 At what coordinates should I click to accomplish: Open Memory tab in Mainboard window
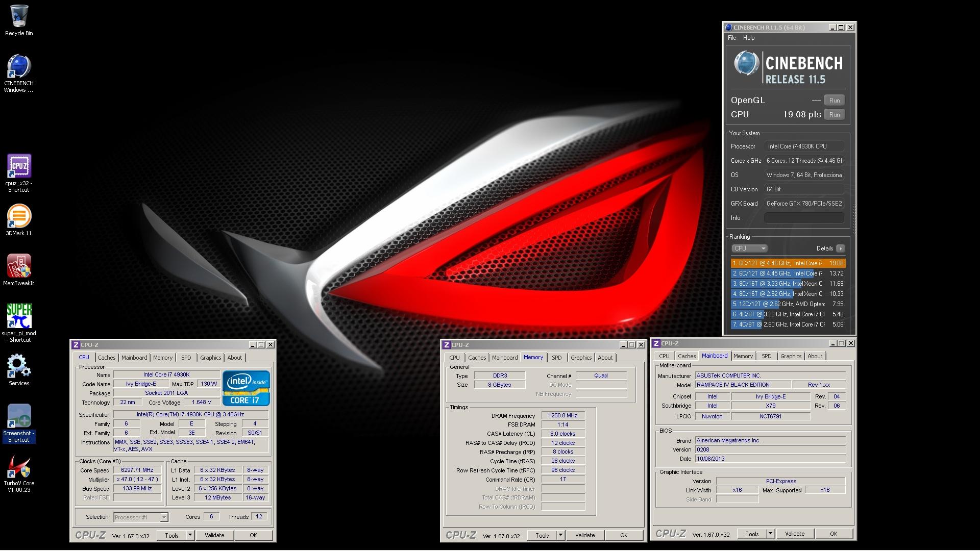[x=743, y=356]
